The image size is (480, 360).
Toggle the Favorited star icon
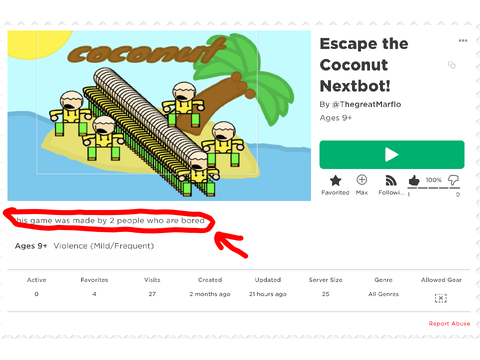pos(335,180)
